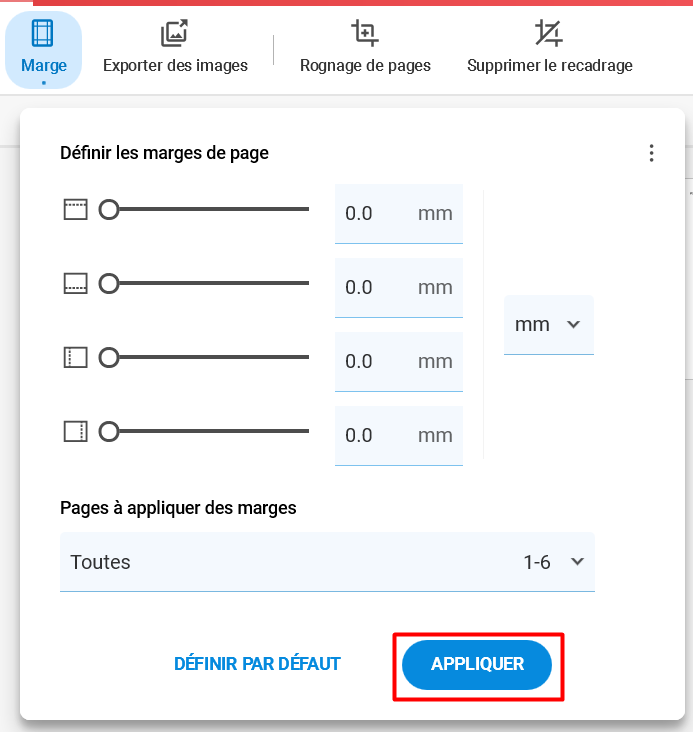Click the left margin slider handle
Viewport: 693px width, 732px height.
(x=109, y=358)
